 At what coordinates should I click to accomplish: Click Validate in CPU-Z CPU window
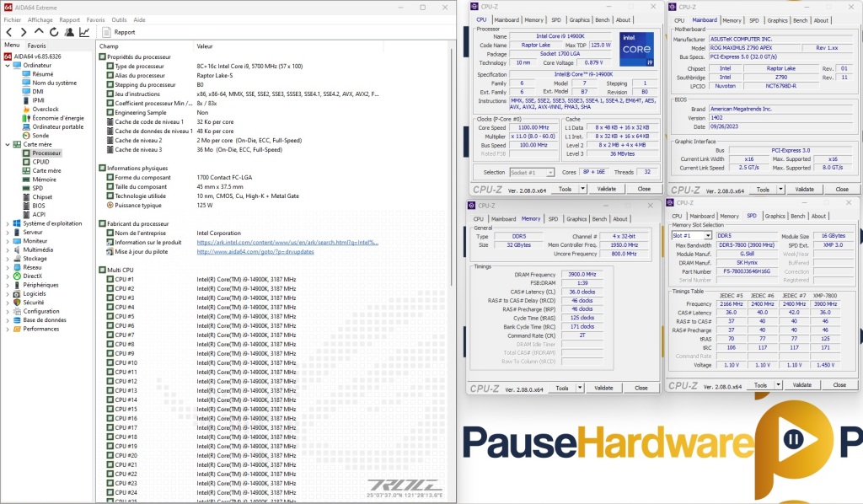click(x=607, y=189)
